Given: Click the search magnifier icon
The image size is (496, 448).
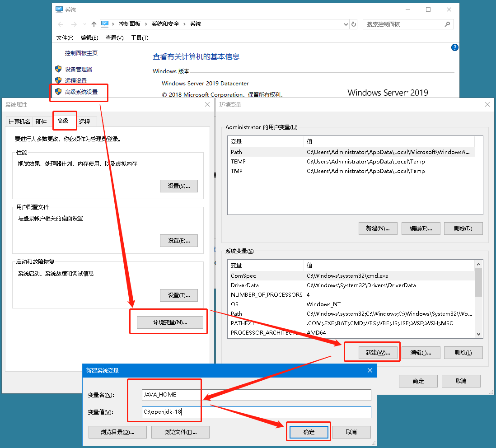Looking at the screenshot, I should pyautogui.click(x=447, y=24).
